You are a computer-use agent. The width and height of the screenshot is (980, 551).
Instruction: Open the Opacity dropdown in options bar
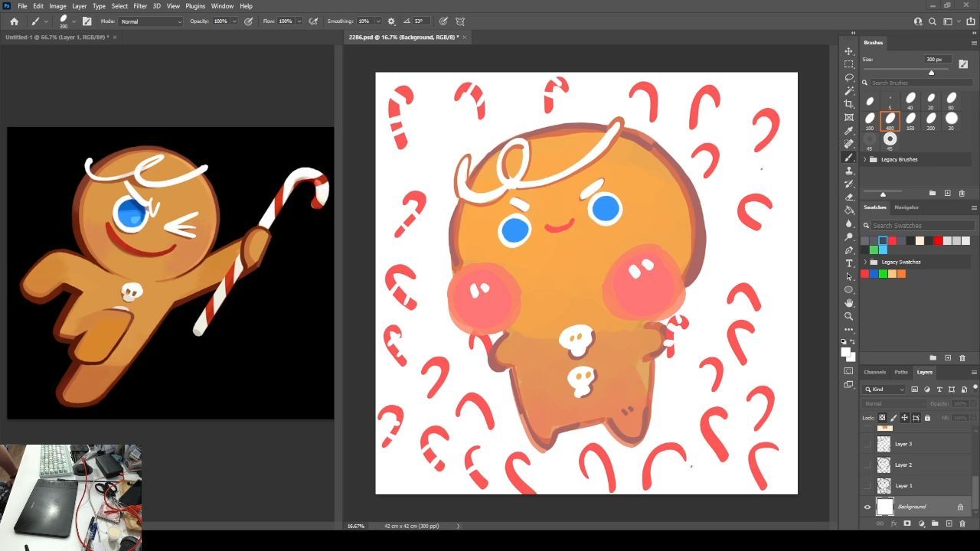(x=236, y=21)
